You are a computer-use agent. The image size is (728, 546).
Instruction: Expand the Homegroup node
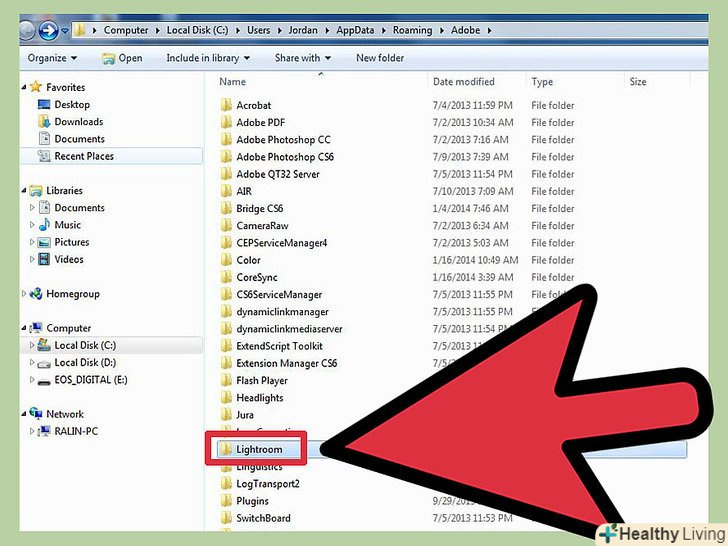24,293
